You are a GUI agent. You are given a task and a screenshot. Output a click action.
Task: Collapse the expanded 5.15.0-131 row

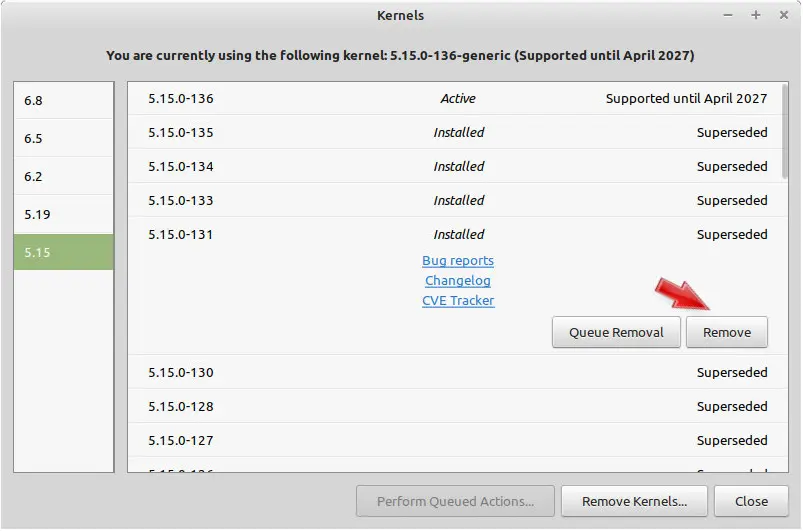455,235
